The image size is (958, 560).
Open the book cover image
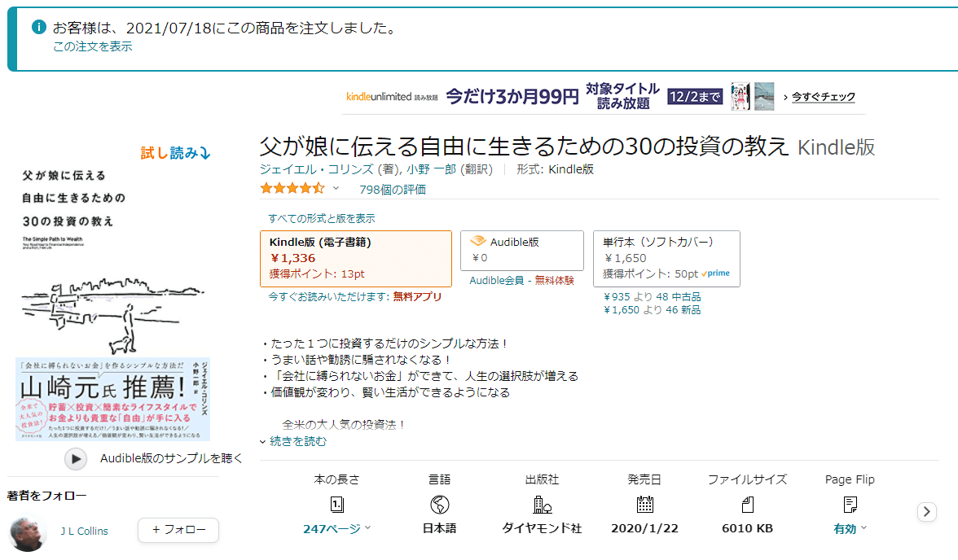point(113,302)
